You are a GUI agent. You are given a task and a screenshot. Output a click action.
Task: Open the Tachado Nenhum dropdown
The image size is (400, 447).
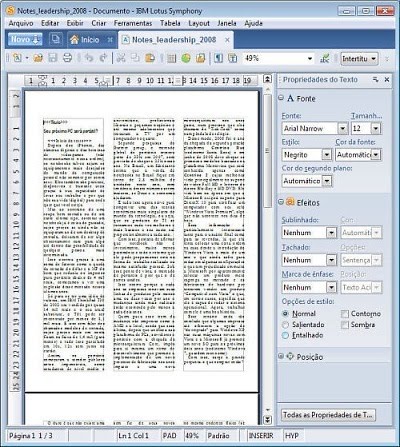[331, 260]
